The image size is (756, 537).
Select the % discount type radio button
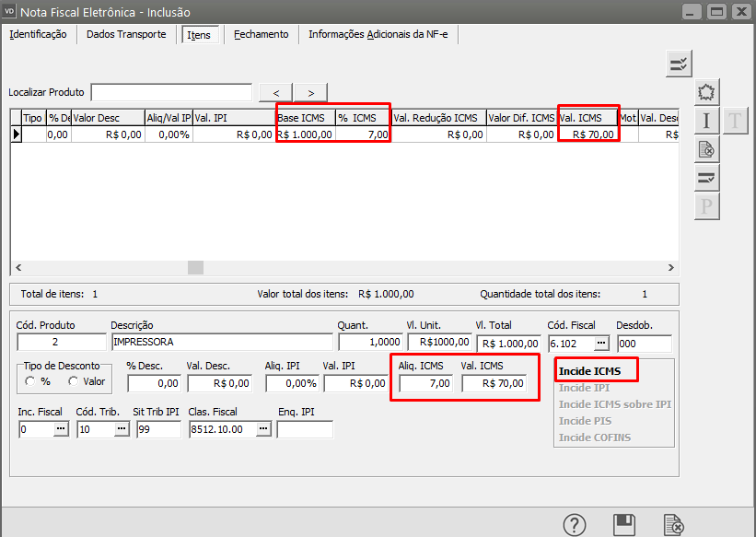click(30, 381)
